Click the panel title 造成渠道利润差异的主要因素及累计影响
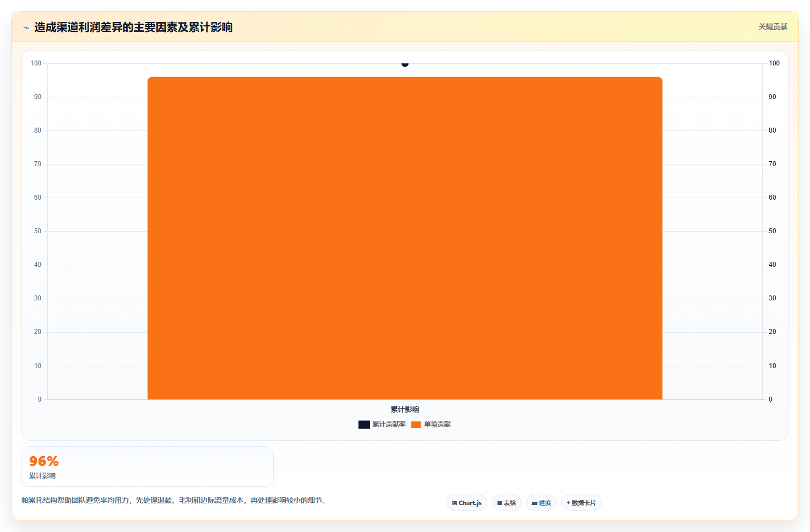Screen dimensions: 810x532 pos(133,27)
